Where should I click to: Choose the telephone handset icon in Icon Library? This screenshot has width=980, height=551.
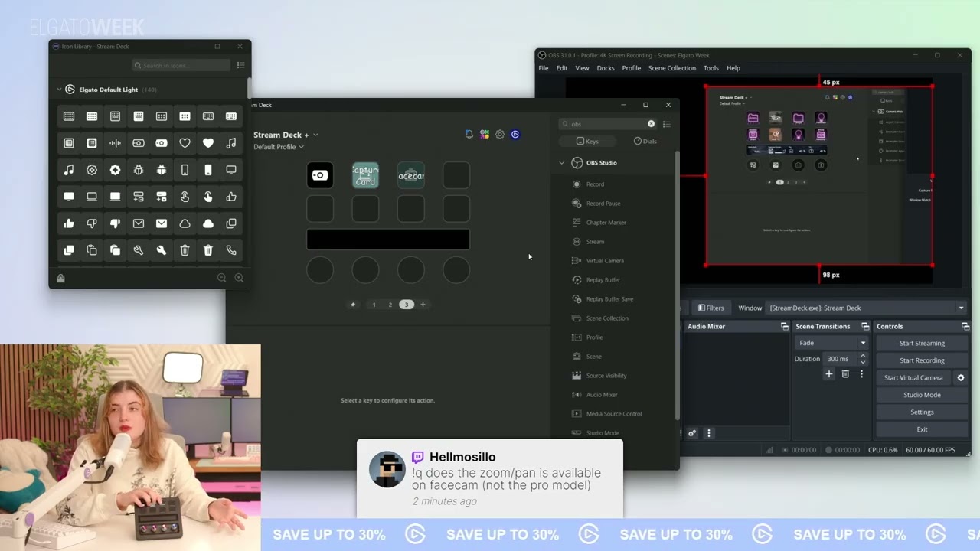(x=231, y=250)
